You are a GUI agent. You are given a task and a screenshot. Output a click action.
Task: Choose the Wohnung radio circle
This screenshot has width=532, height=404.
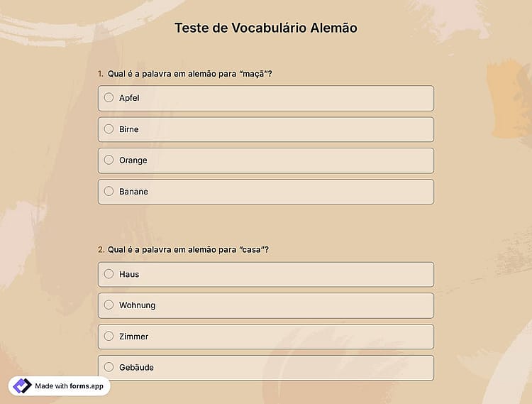point(109,305)
